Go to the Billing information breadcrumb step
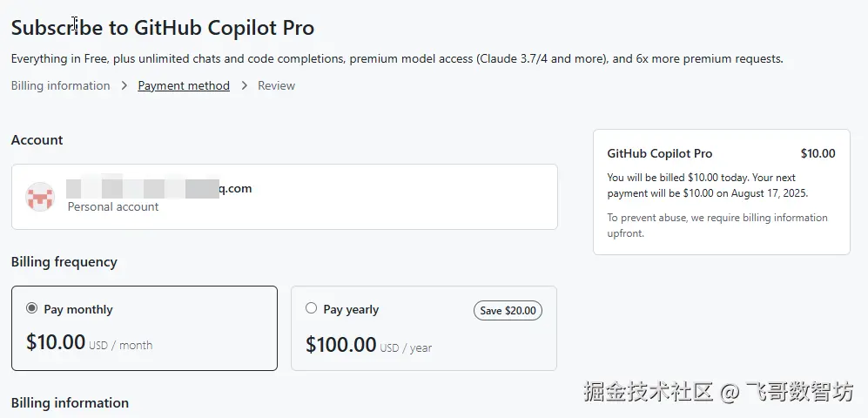 pyautogui.click(x=60, y=86)
